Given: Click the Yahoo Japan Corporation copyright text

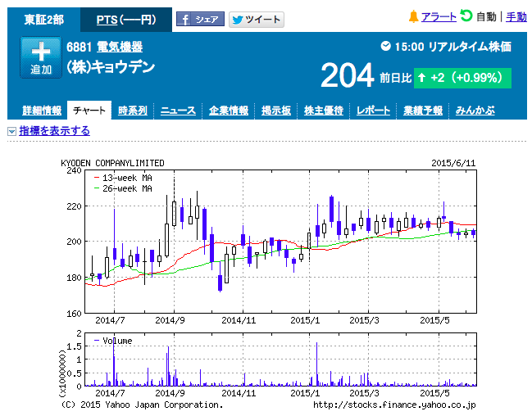Looking at the screenshot, I should click(x=142, y=405).
